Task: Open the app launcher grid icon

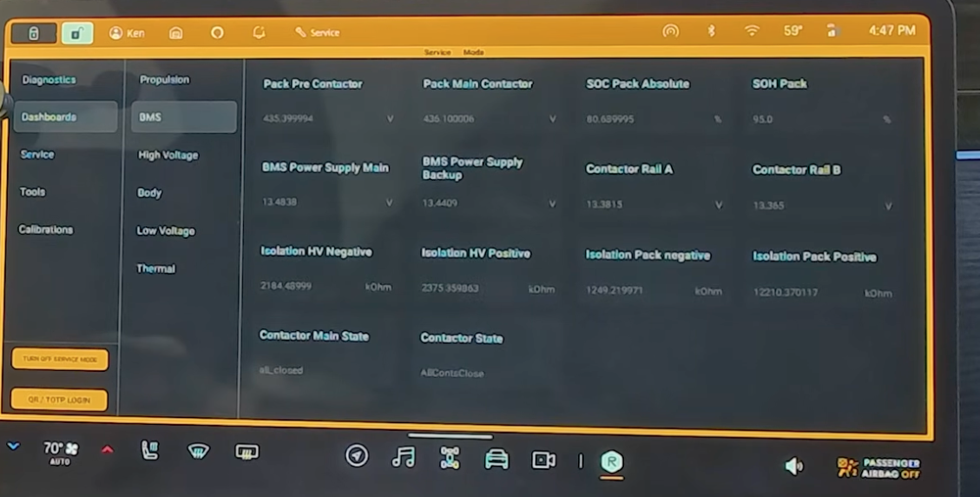Action: click(450, 458)
